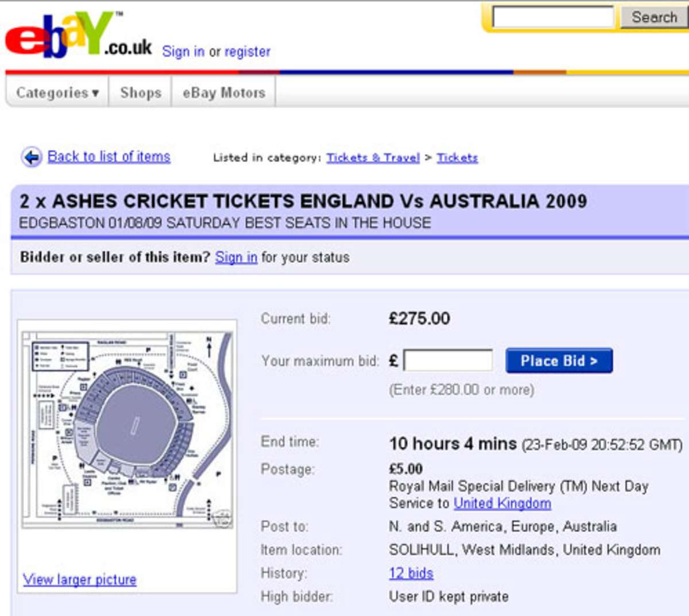The height and width of the screenshot is (616, 689).
Task: Expand the Categories menu
Action: click(53, 92)
